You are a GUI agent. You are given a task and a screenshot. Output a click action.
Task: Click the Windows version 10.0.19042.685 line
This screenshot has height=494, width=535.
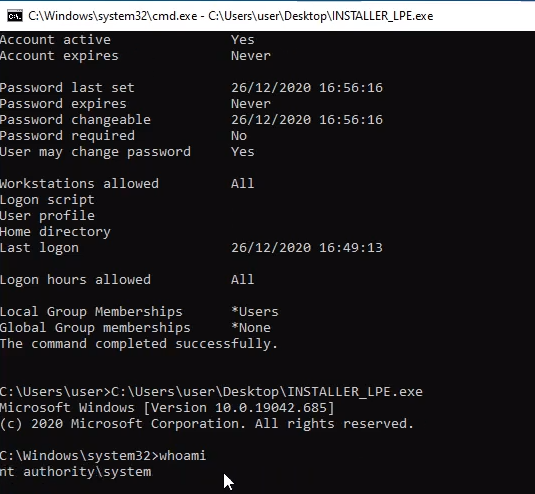(x=167, y=408)
